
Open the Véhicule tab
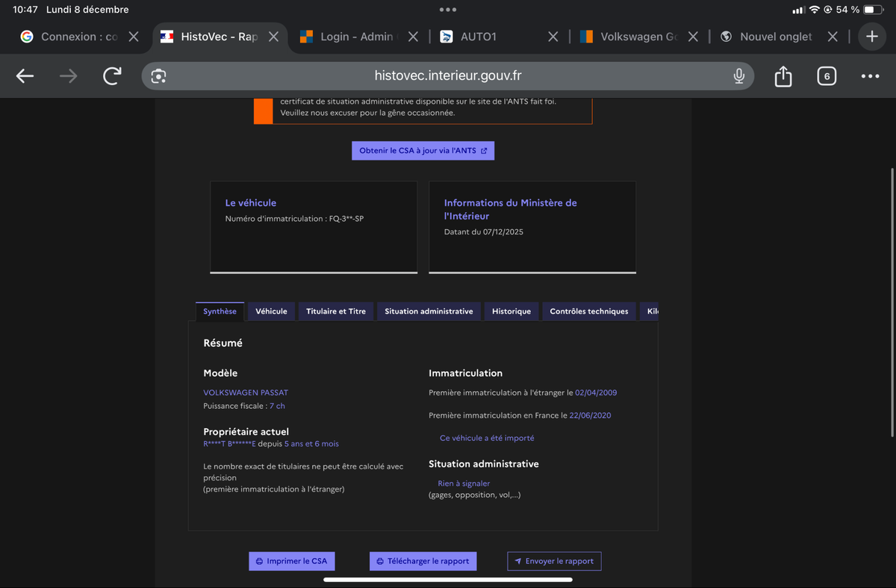pyautogui.click(x=271, y=311)
